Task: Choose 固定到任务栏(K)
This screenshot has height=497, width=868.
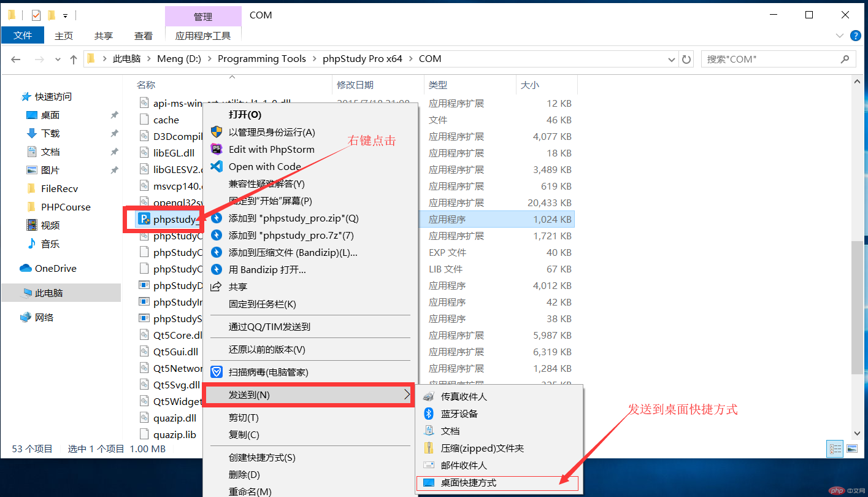Action: click(310, 304)
